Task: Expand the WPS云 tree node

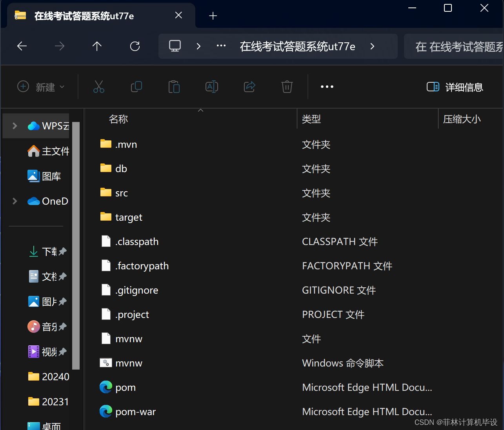Action: 15,126
